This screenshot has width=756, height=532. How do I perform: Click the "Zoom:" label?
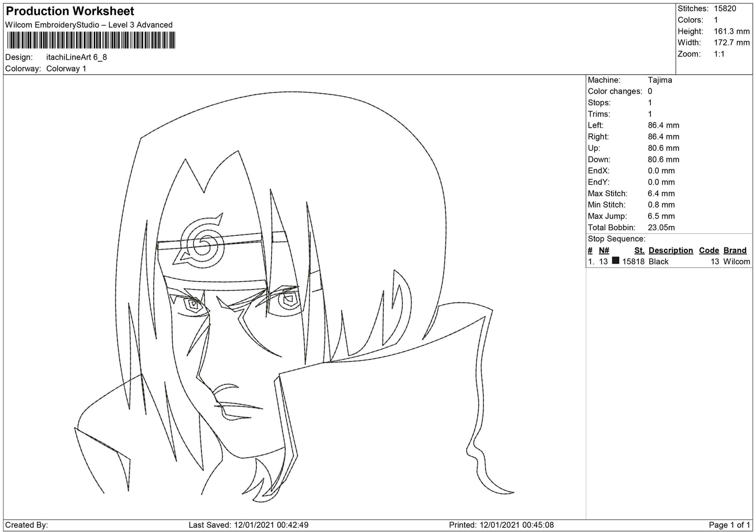[x=689, y=54]
